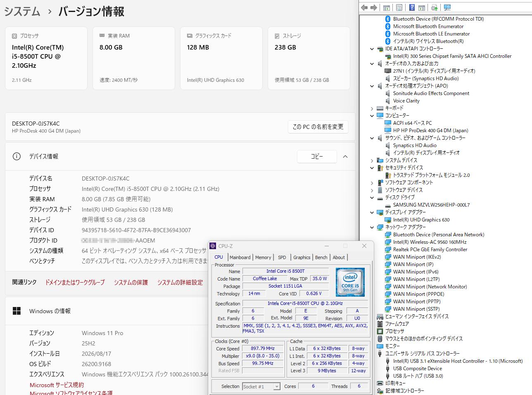Click the グラフィックス カード summary card in Settings
The width and height of the screenshot is (532, 395).
click(x=221, y=58)
